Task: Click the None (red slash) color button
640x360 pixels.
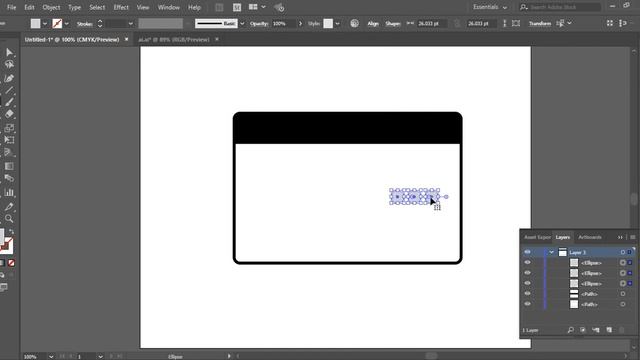Action: (11, 263)
